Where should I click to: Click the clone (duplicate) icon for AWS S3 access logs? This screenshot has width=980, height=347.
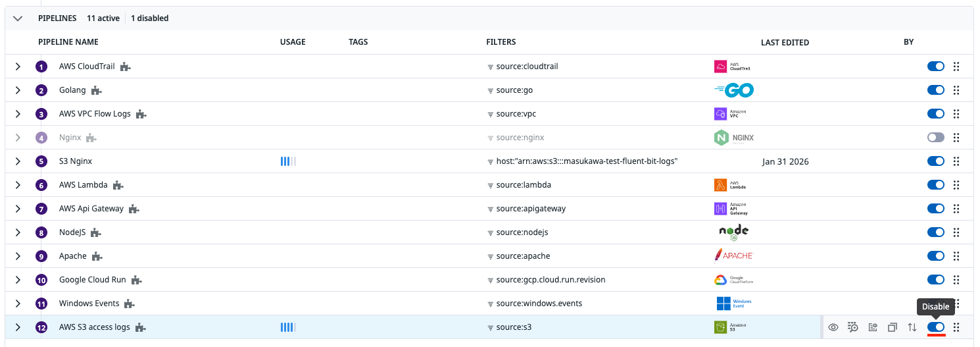pyautogui.click(x=893, y=327)
